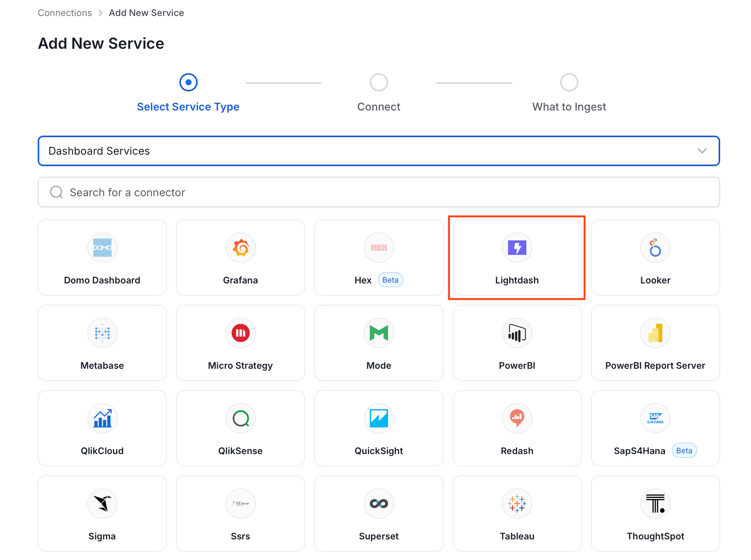Click the Select Service Type label
Screen dimensions: 751x560
(188, 107)
